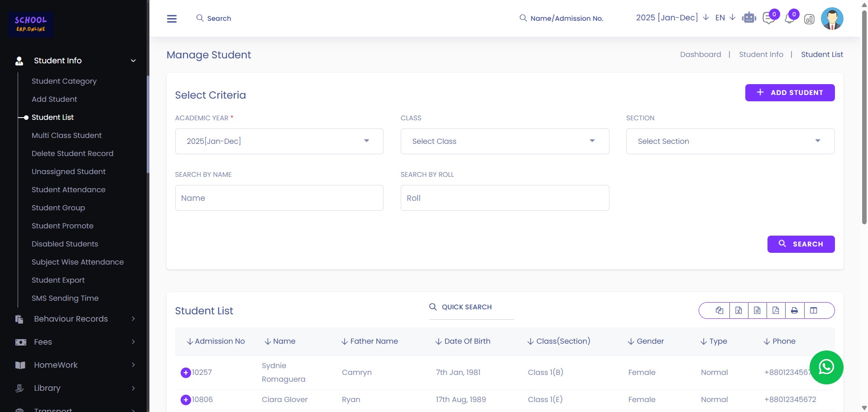Print the student list
This screenshot has width=868, height=412.
point(794,311)
